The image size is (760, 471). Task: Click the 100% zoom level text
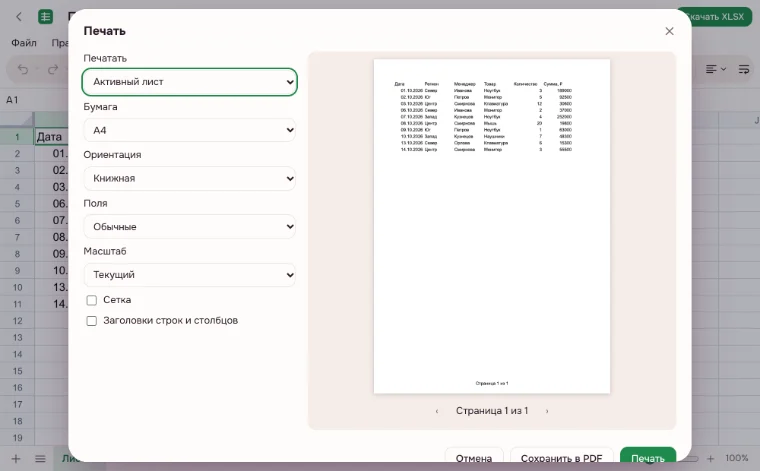tap(737, 458)
